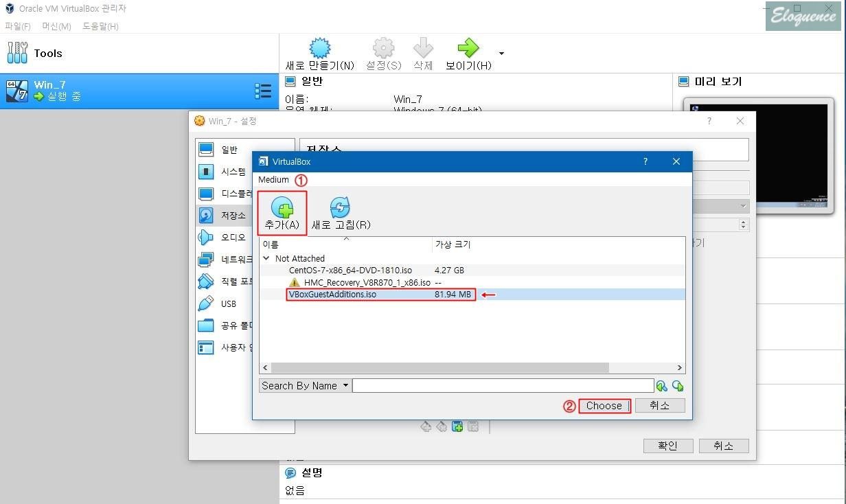
Task: Click remove controller icon below storage tree
Action: coord(442,426)
